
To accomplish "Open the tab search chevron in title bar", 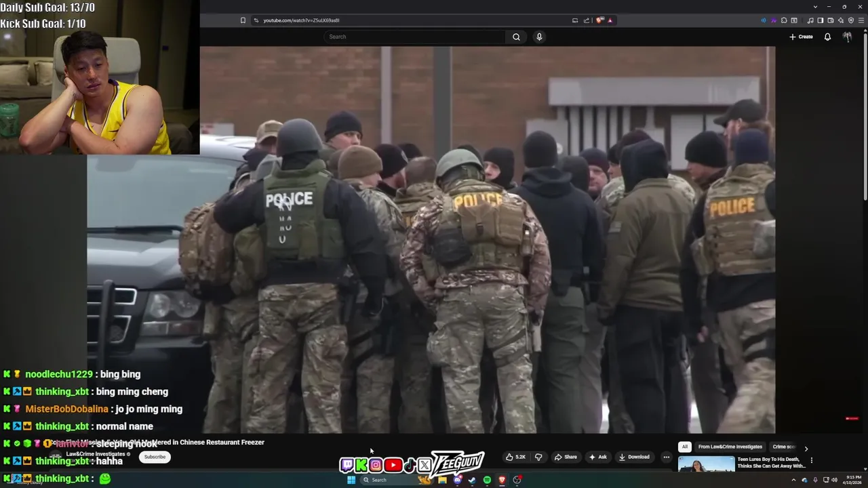I will [815, 7].
